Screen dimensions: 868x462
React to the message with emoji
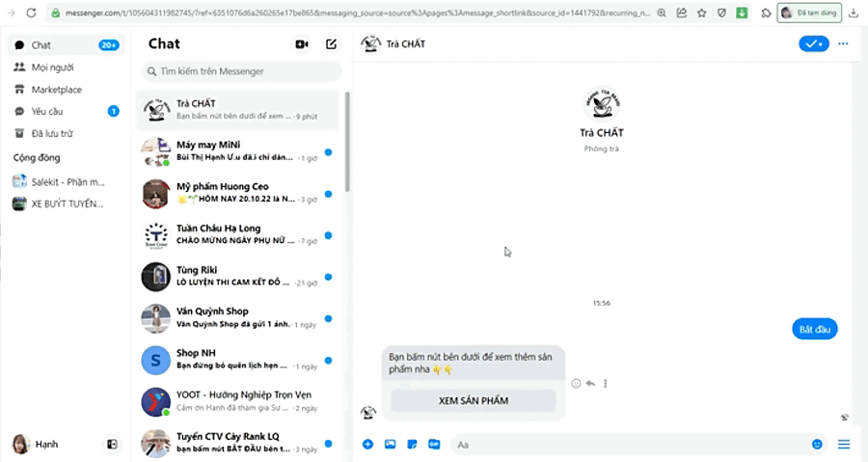tap(576, 384)
